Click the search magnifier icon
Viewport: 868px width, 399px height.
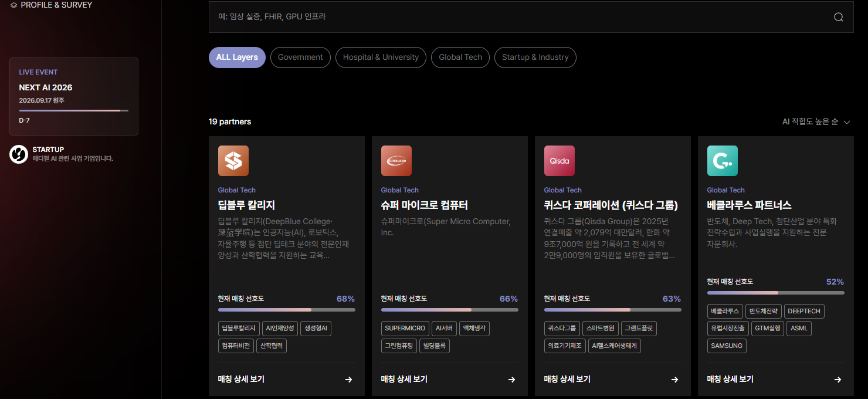pos(839,17)
